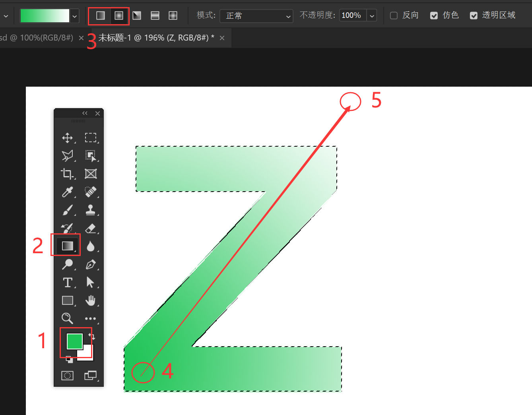Select the Eyedropper tool
This screenshot has height=415, width=532.
tap(68, 192)
